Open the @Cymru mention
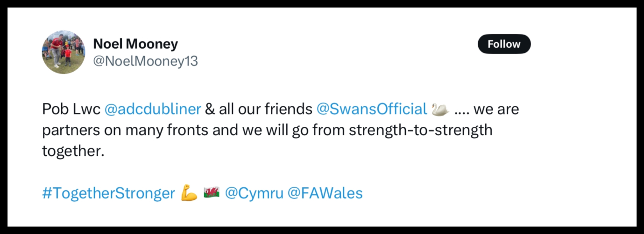644x234 pixels. 254,193
